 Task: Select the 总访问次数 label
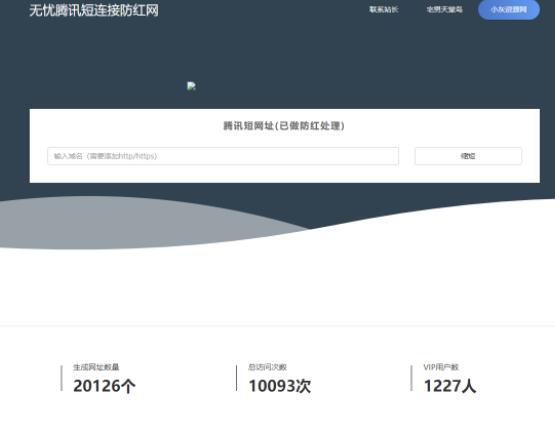[x=267, y=367]
